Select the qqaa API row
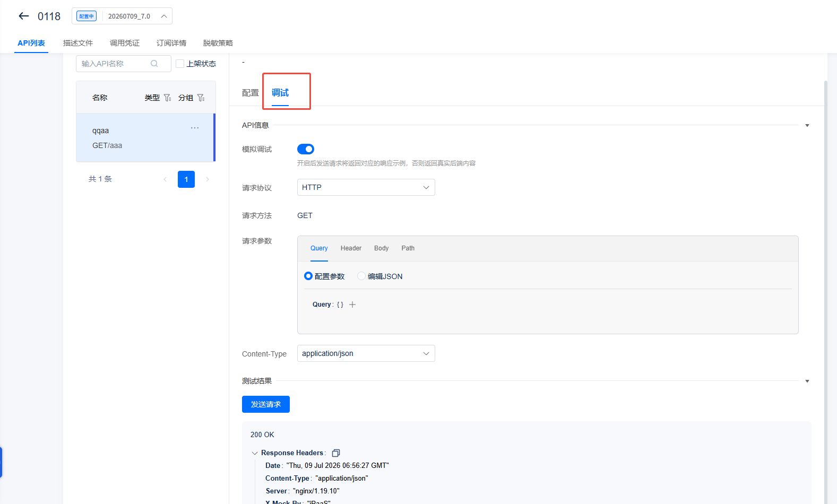The image size is (837, 504). [146, 137]
